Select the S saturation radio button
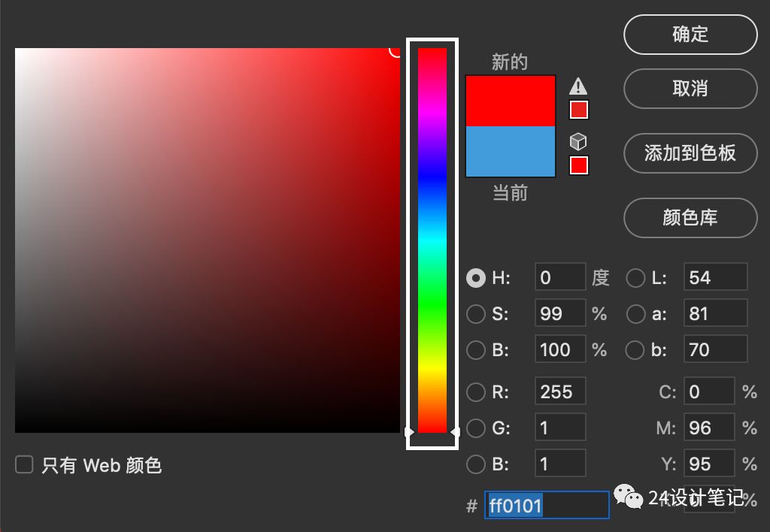 coord(476,313)
